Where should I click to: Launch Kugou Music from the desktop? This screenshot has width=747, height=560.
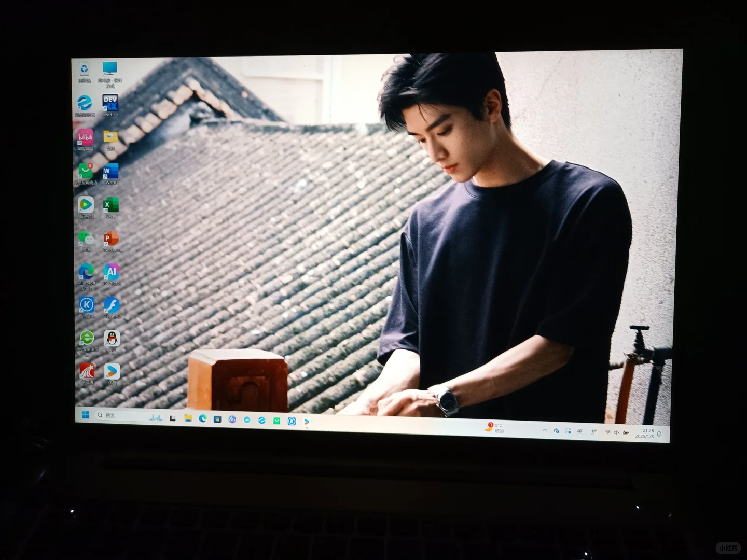point(87,307)
